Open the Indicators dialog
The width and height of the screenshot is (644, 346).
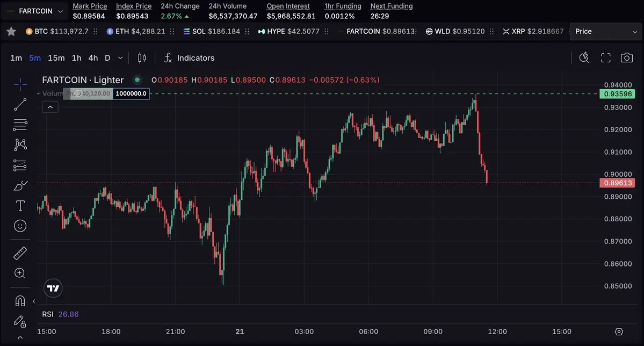click(x=189, y=58)
